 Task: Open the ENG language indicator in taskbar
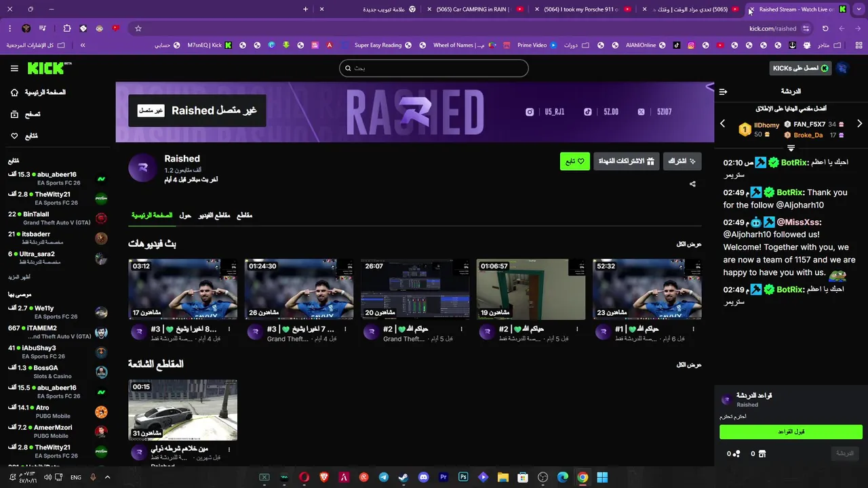(x=76, y=477)
